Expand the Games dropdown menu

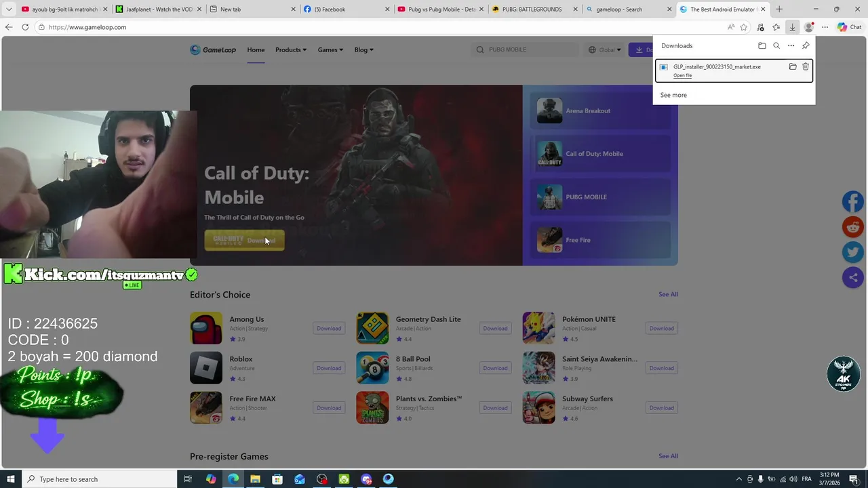point(330,49)
